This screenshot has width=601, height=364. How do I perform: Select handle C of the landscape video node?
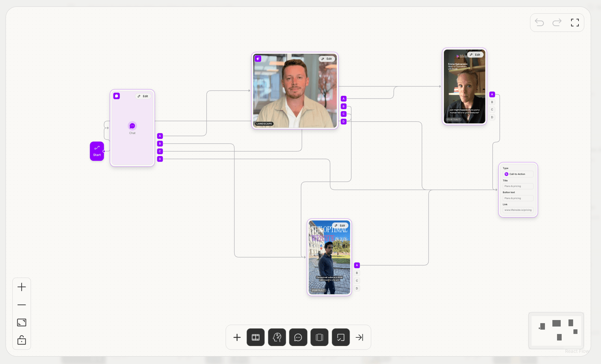[x=344, y=114]
